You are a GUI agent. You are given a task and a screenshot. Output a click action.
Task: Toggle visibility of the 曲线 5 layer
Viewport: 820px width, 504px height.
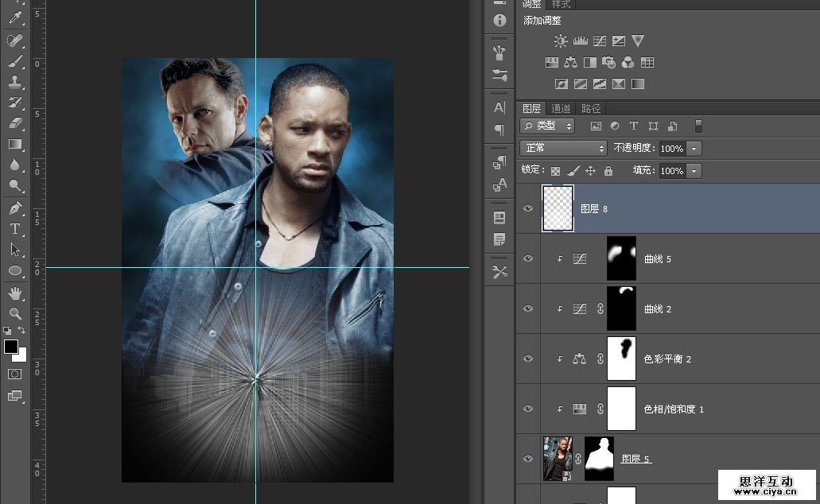click(528, 259)
